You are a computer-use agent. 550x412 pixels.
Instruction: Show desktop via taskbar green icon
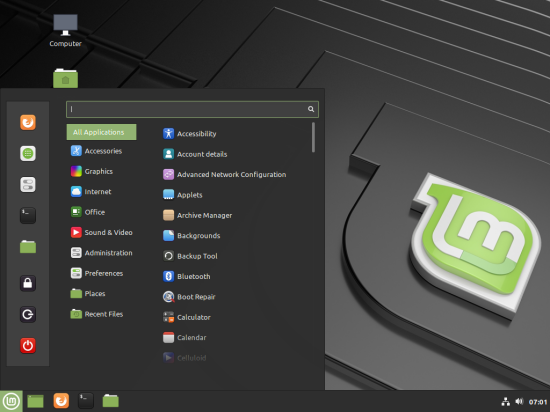pyautogui.click(x=35, y=401)
